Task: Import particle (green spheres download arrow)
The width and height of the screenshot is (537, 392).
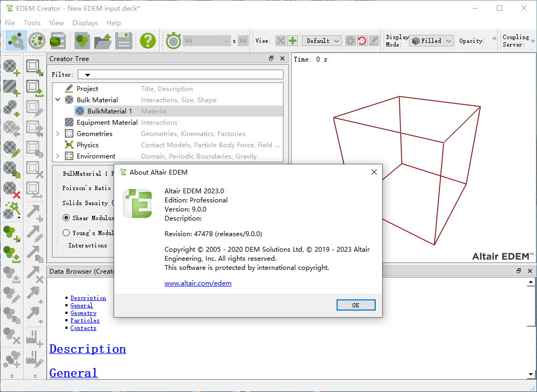Action: (x=11, y=254)
